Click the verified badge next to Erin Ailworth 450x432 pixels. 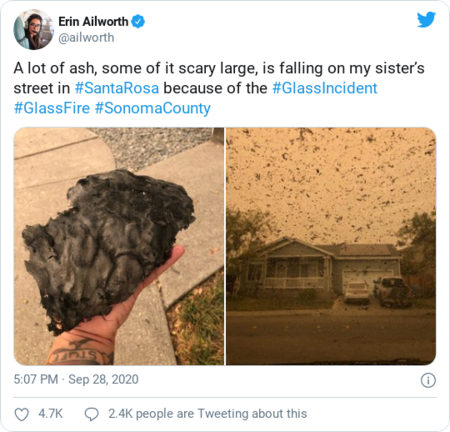(138, 21)
